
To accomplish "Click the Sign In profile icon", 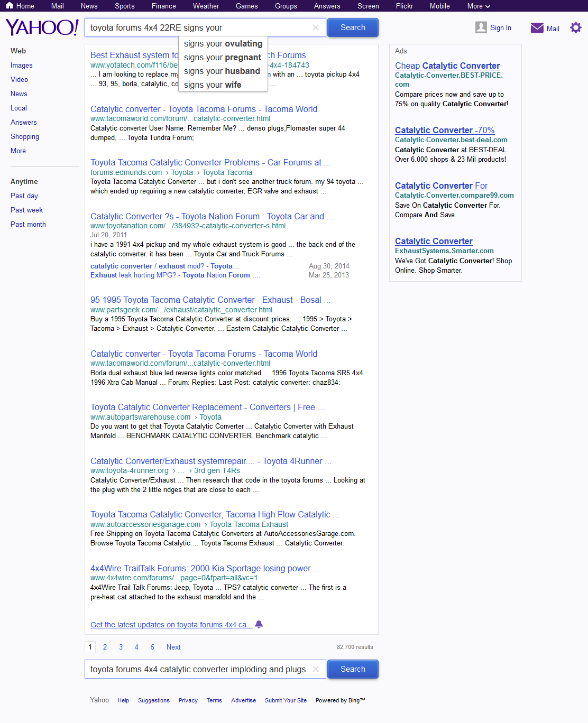I will (481, 27).
